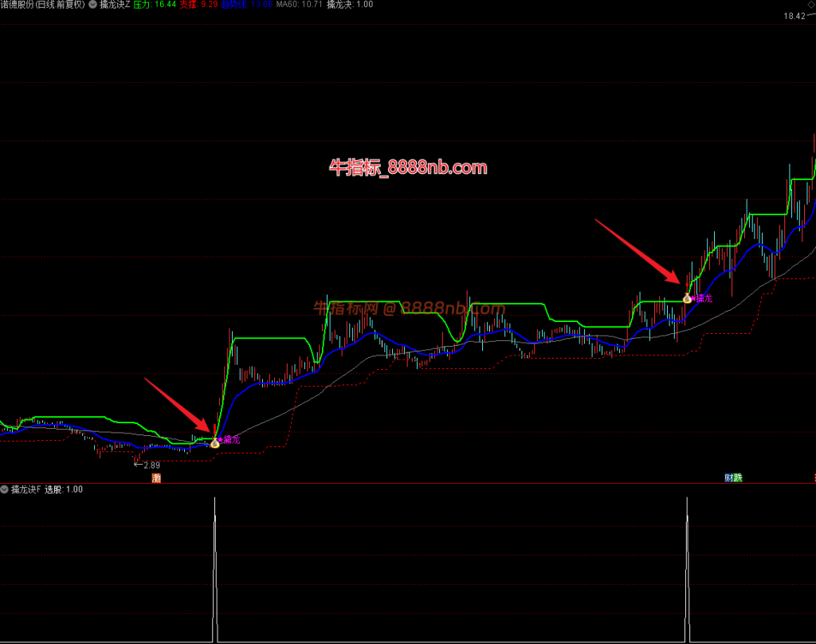Click the magenta 擒龙 label near the 2.89 low
Image resolution: width=816 pixels, height=644 pixels.
(x=232, y=440)
